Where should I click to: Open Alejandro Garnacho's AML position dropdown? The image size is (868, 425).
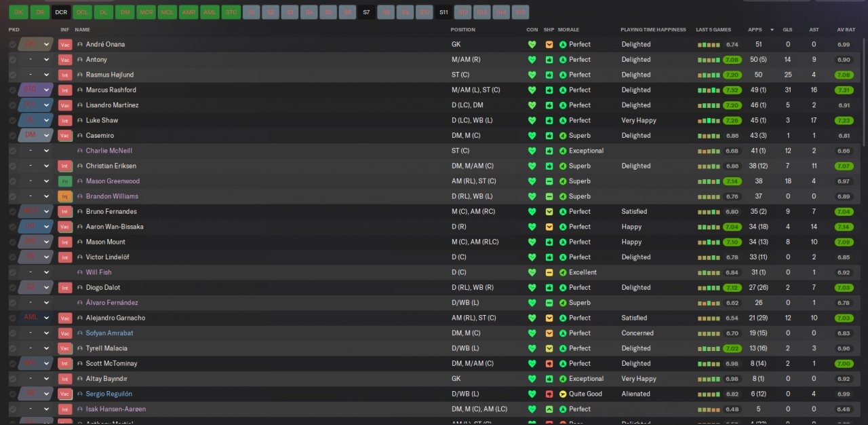36,318
